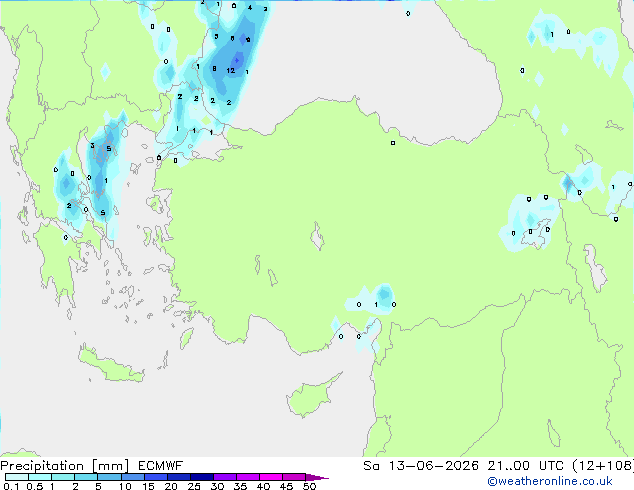Select the 5–10 mm legend swatch
The image size is (634, 490).
click(x=109, y=477)
